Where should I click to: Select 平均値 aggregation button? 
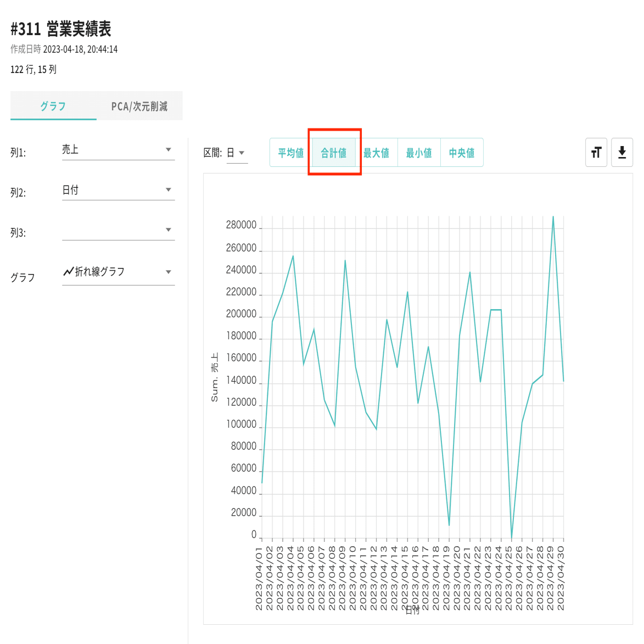(291, 153)
